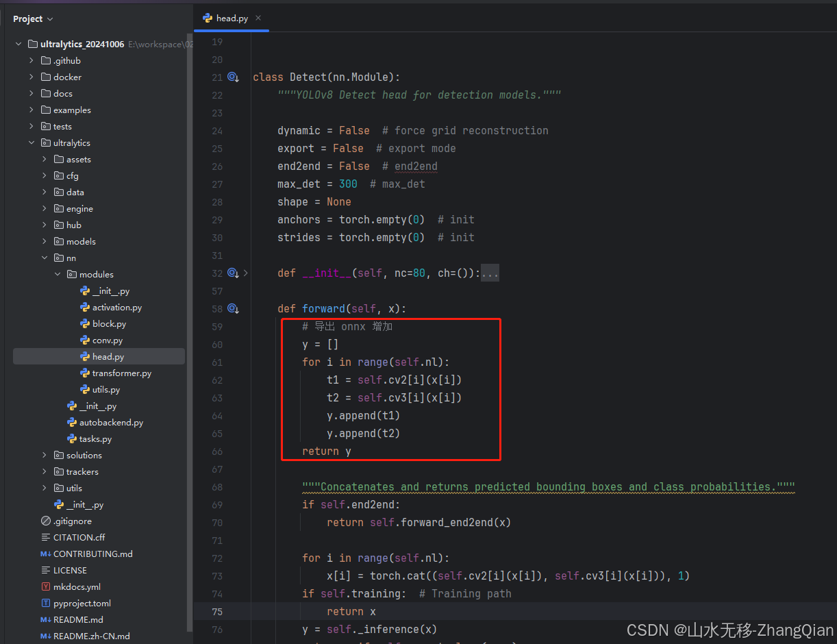Image resolution: width=837 pixels, height=644 pixels.
Task: Click line number 75 in the gutter
Action: (x=217, y=611)
